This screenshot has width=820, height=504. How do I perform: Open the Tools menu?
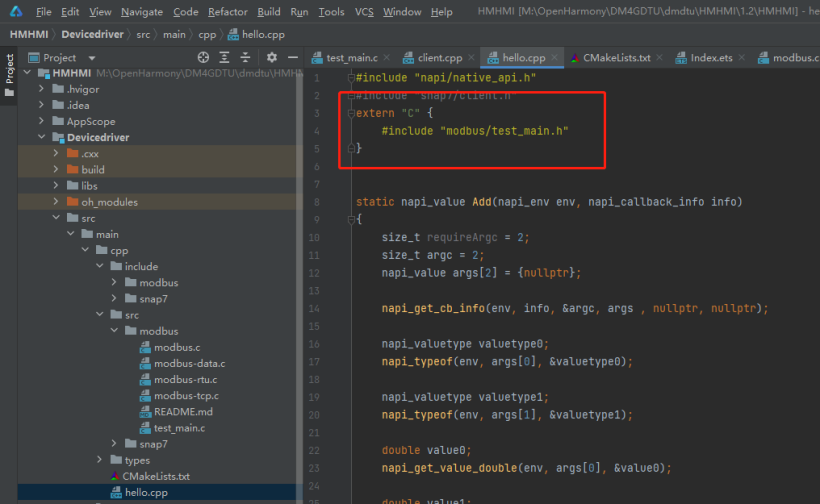332,12
